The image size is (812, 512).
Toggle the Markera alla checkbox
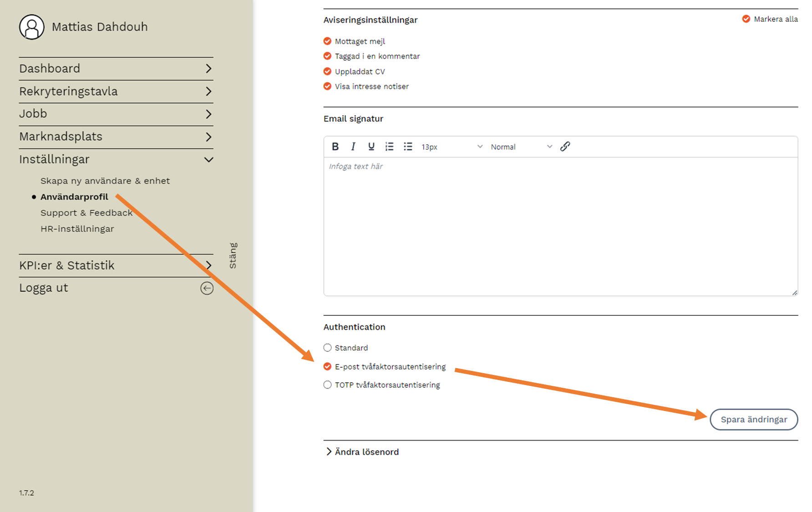(x=746, y=19)
